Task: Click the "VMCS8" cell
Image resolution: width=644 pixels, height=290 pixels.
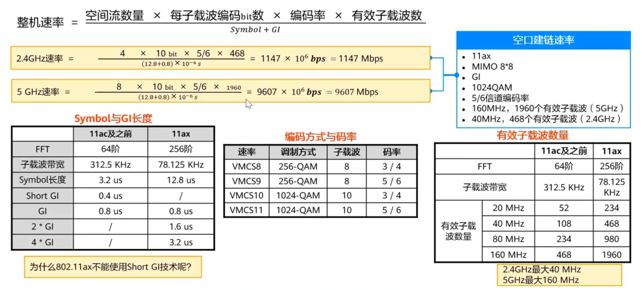Action: pyautogui.click(x=247, y=167)
